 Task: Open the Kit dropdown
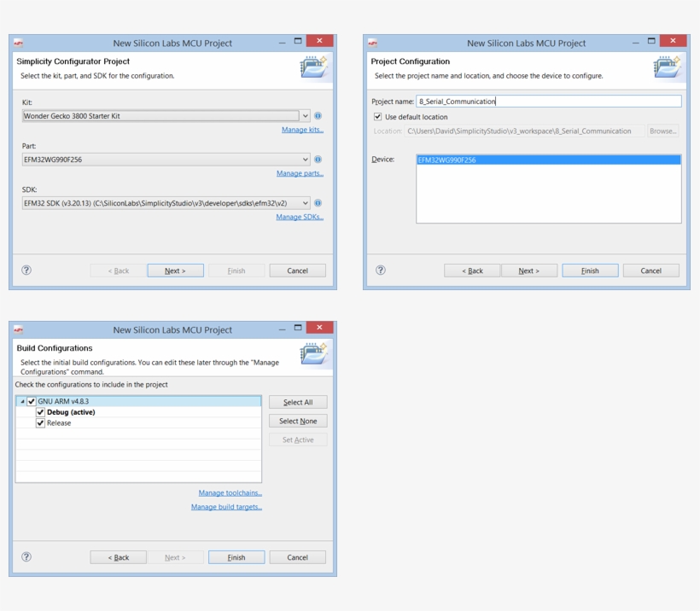(305, 115)
